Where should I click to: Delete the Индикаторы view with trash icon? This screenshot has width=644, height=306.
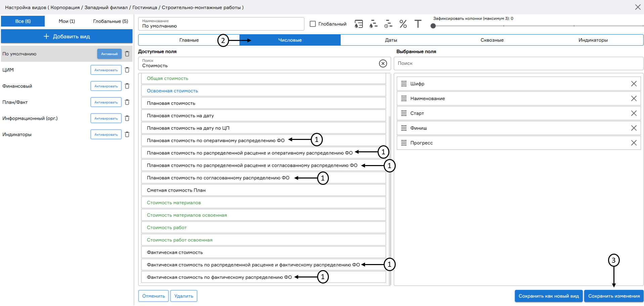pos(127,135)
